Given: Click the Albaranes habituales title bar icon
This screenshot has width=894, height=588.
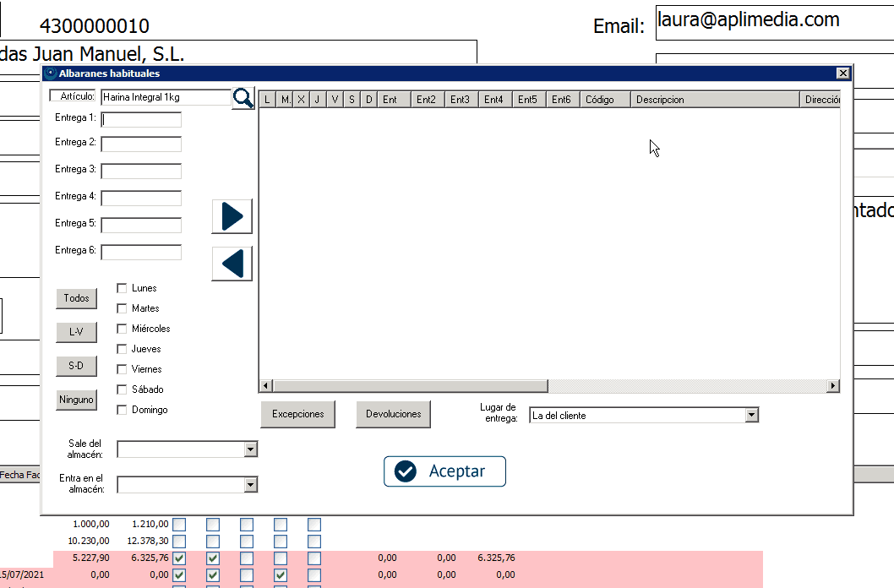Looking at the screenshot, I should point(51,73).
